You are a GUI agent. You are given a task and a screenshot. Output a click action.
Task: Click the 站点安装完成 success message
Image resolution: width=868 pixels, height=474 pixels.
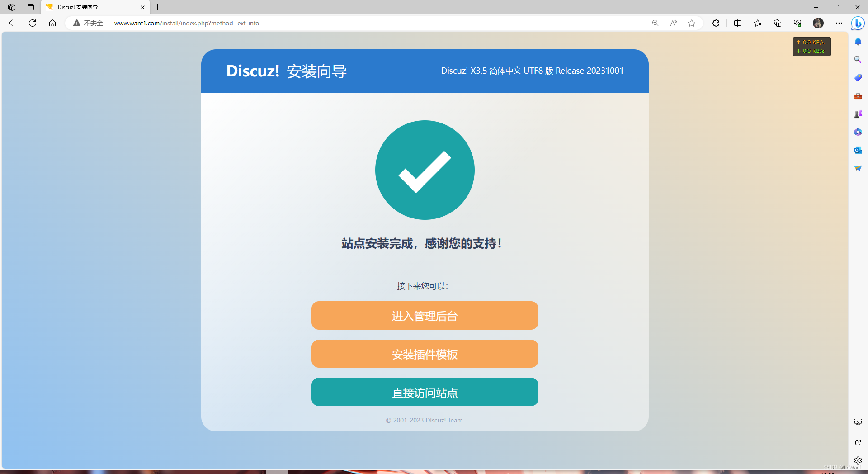tap(421, 244)
